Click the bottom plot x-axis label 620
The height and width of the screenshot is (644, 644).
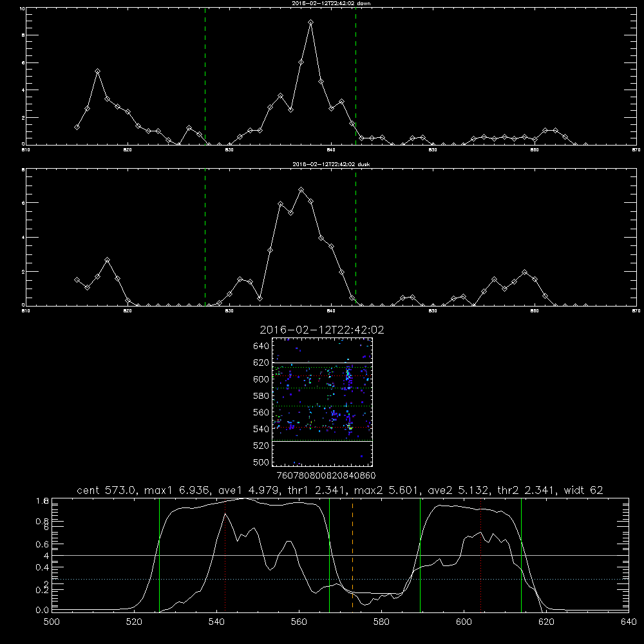click(x=546, y=621)
